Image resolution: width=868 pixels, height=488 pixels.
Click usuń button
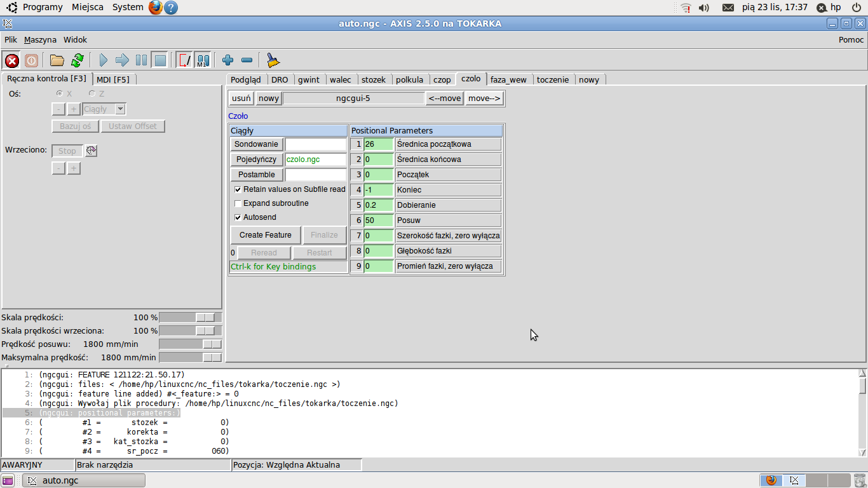[241, 98]
